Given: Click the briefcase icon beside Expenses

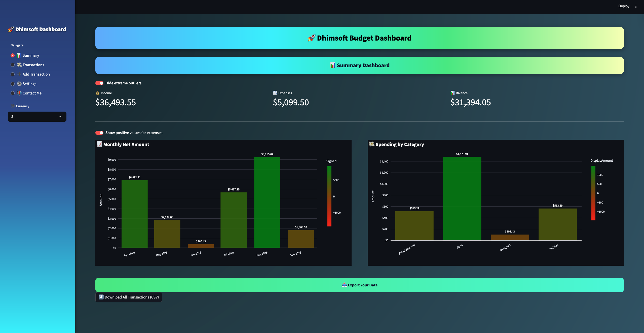Looking at the screenshot, I should pyautogui.click(x=275, y=92).
